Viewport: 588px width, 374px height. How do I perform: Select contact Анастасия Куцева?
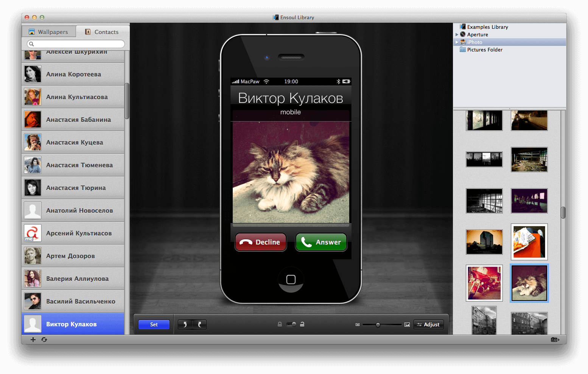coord(73,142)
